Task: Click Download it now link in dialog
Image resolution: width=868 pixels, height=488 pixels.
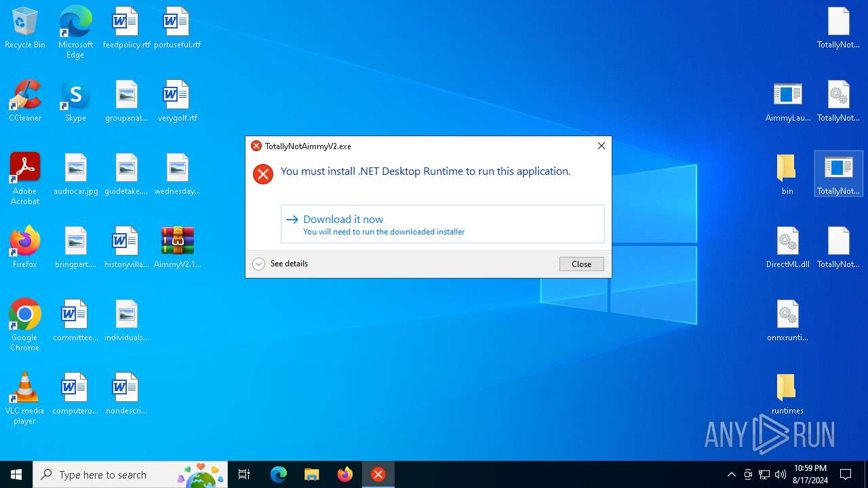Action: point(443,224)
